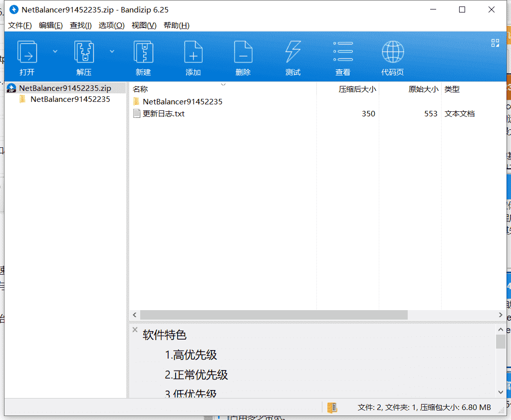Click the 1.高优先级 preview line
The image size is (511, 420).
(191, 355)
